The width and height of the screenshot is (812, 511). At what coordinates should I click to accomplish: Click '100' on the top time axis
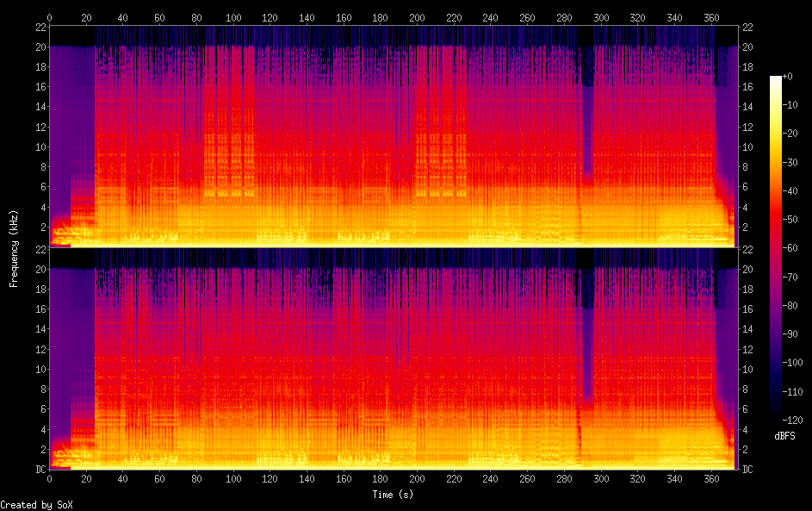coord(233,17)
